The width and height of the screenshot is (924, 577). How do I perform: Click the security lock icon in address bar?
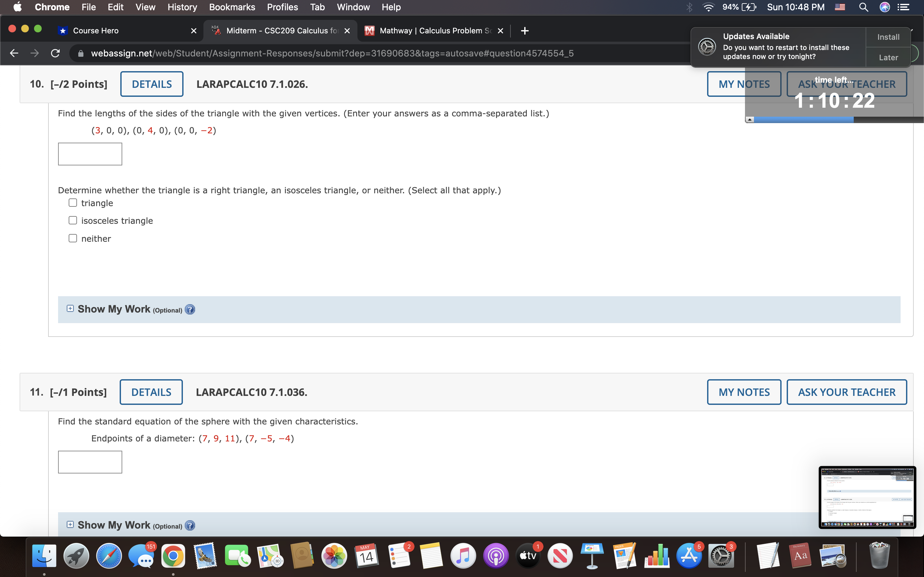pyautogui.click(x=80, y=53)
